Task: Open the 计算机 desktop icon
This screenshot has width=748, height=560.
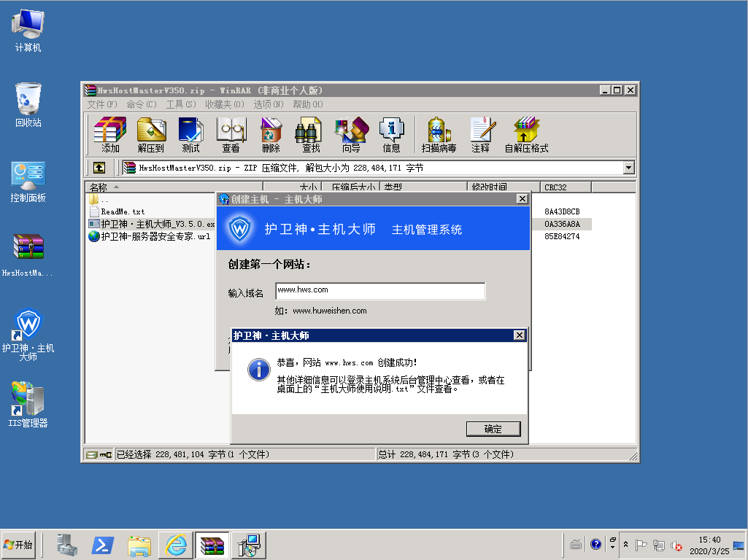Action: (x=28, y=30)
